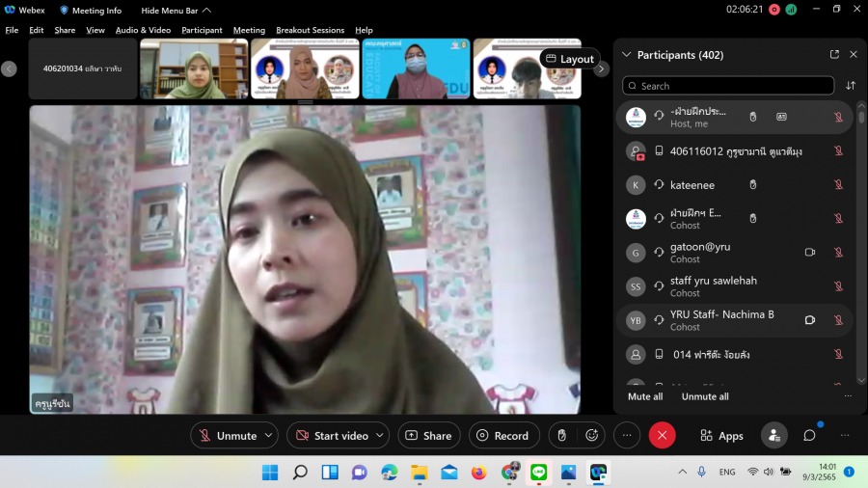Unmute your microphone
Viewport: 868px width, 488px height.
(x=228, y=436)
